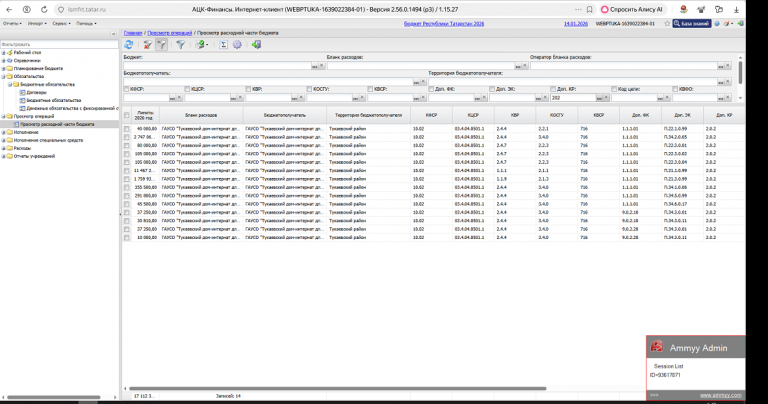Viewport: 768px width, 404px height.
Task: Open the Договоры document item
Action: (x=36, y=92)
